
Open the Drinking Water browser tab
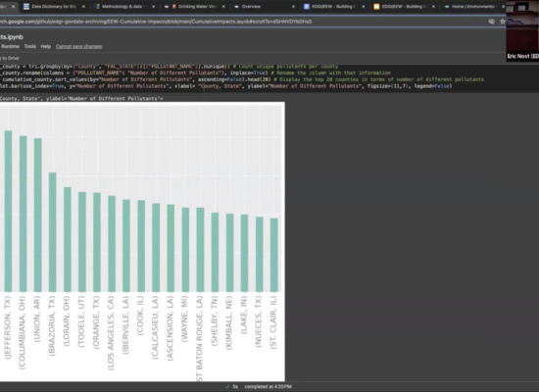click(196, 6)
